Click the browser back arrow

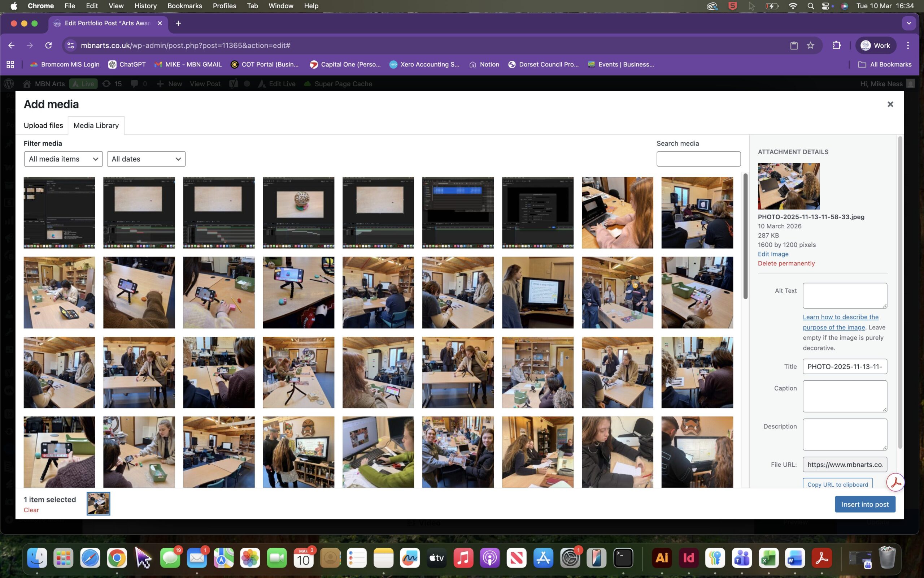(x=12, y=46)
